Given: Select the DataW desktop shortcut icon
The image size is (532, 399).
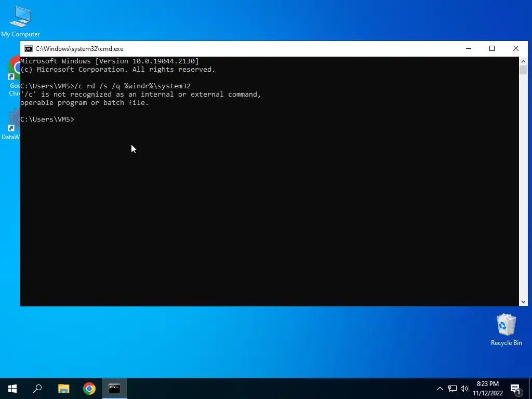Looking at the screenshot, I should click(x=11, y=125).
